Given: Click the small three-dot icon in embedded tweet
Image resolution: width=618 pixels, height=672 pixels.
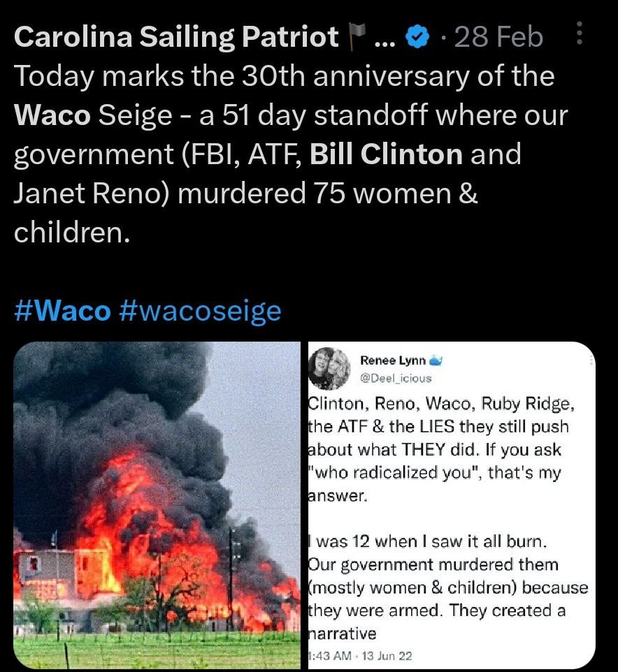Looking at the screenshot, I should 592,359.
